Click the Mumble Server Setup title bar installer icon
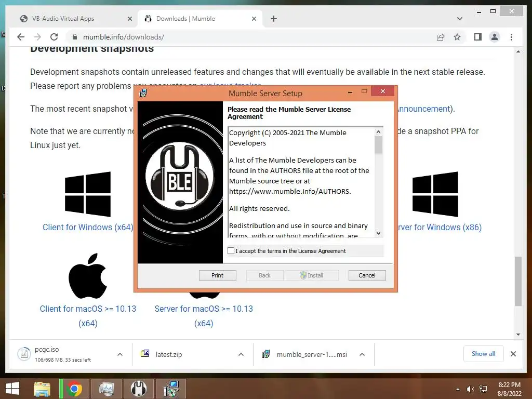 (x=143, y=93)
